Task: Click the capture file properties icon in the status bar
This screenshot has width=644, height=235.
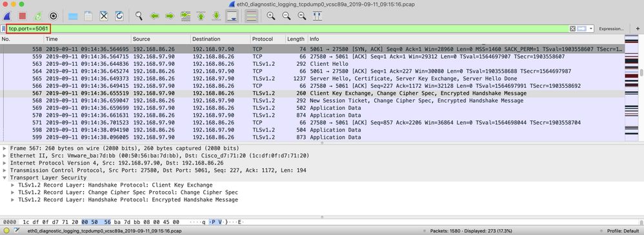Action: coord(16,231)
